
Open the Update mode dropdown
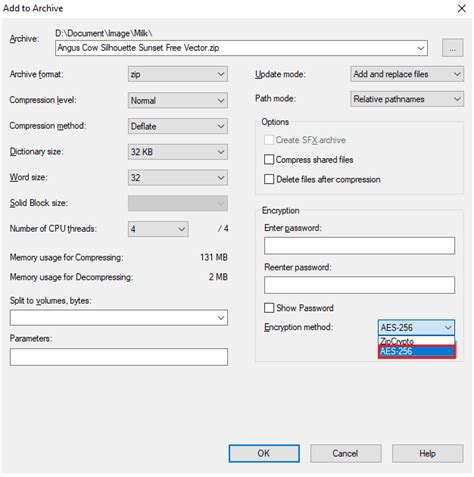407,74
